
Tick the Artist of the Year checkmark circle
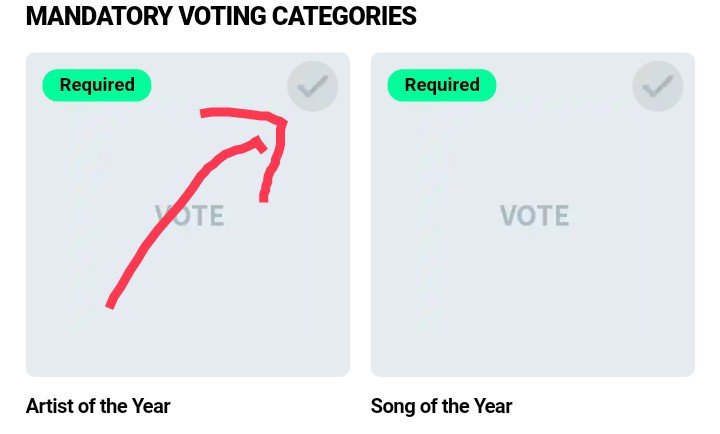pos(313,86)
